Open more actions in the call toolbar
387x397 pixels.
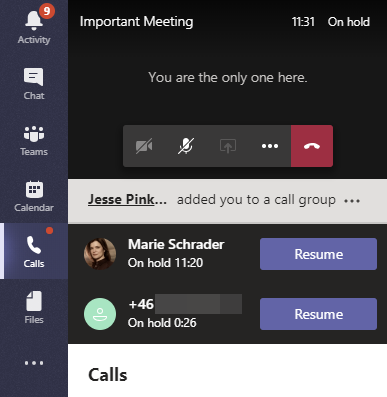pos(270,146)
